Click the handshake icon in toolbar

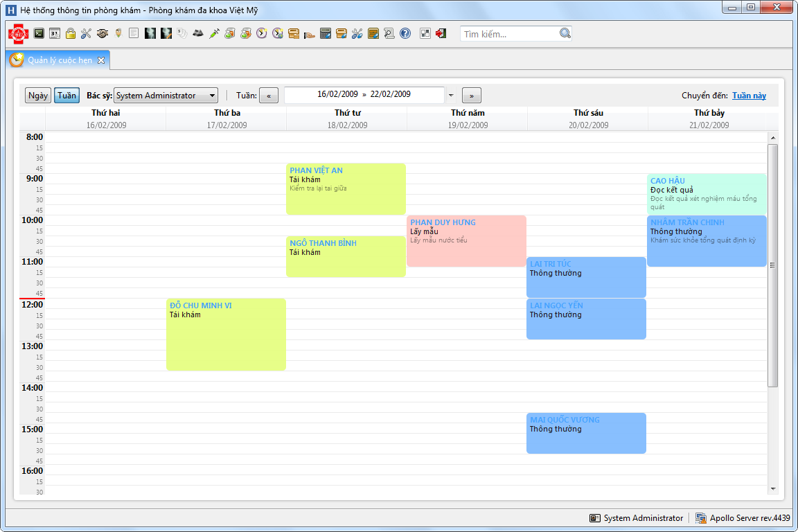[x=103, y=33]
